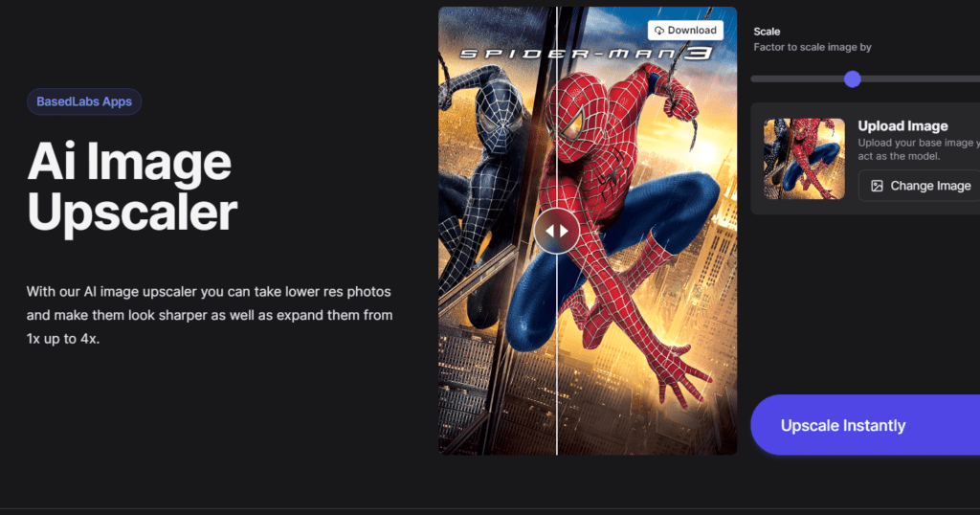This screenshot has width=980, height=515.
Task: Click the right arrow on comparison handle
Action: click(565, 231)
